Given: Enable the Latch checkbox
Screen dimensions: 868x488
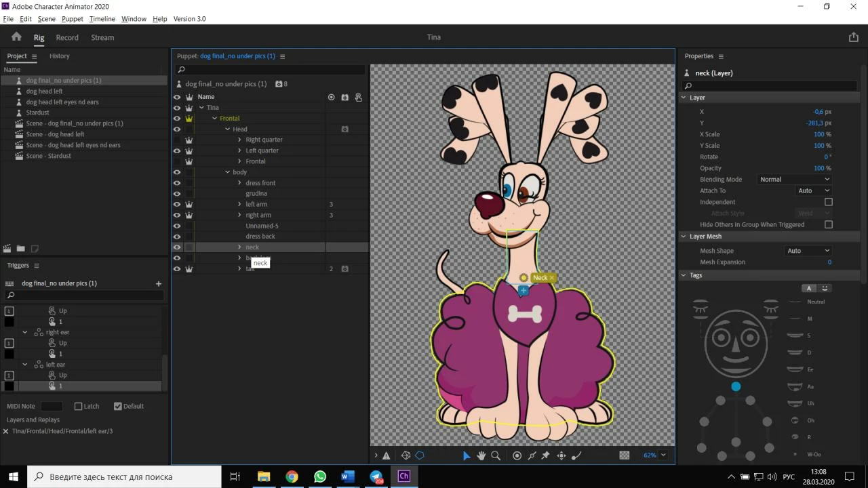Looking at the screenshot, I should (x=79, y=406).
